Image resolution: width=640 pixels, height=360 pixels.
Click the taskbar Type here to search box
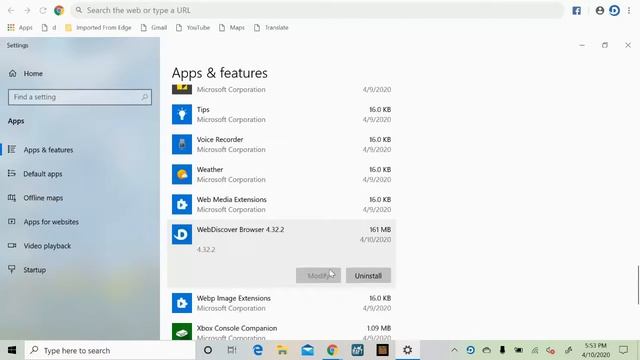(x=110, y=350)
